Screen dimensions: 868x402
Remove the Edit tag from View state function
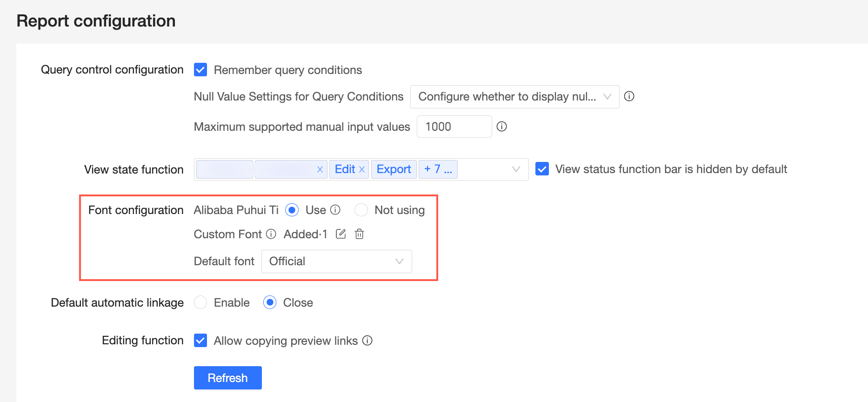[x=362, y=169]
